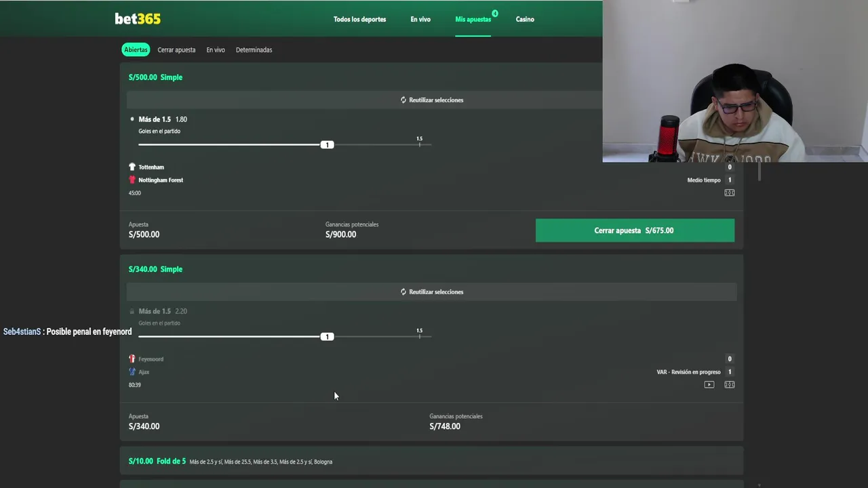The height and width of the screenshot is (488, 868).
Task: Expand the S/10.00 Fold de 5 bet
Action: point(432,461)
